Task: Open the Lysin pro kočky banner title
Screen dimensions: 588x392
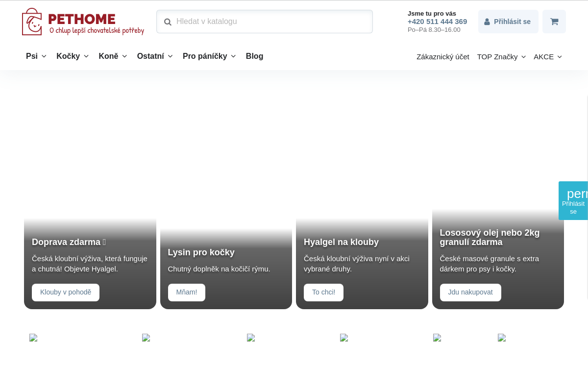Action: pyautogui.click(x=201, y=252)
